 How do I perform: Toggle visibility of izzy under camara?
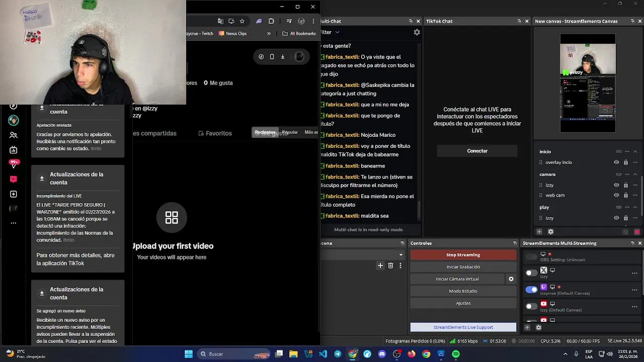pos(616,185)
